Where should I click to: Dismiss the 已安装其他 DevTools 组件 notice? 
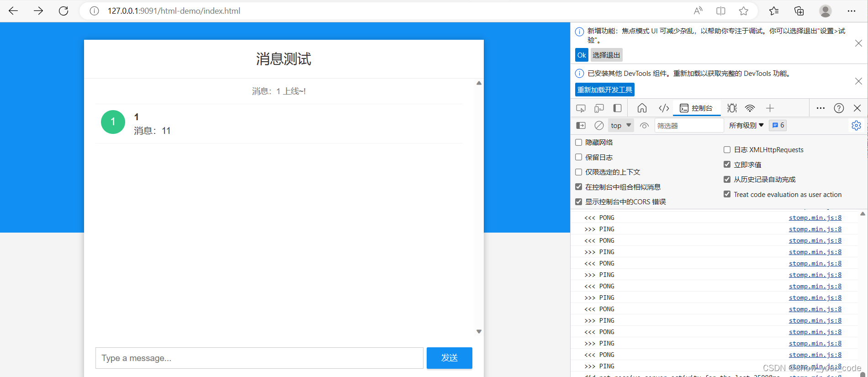click(x=858, y=81)
